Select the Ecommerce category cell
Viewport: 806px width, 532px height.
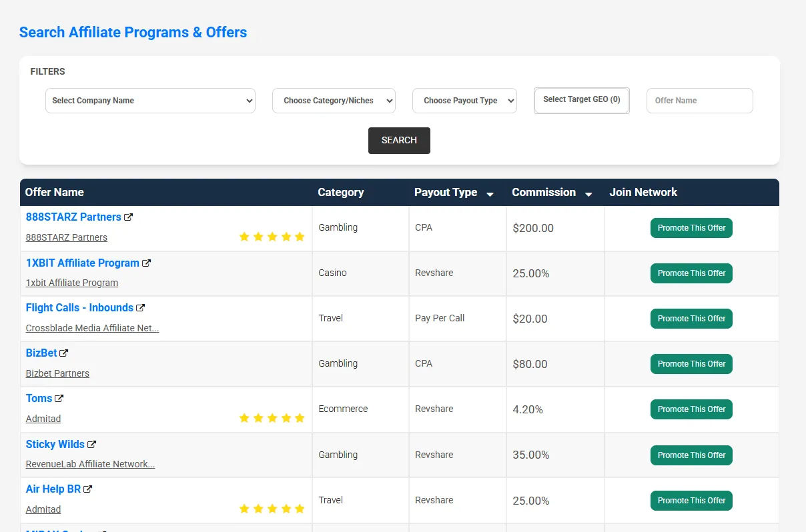pos(360,409)
